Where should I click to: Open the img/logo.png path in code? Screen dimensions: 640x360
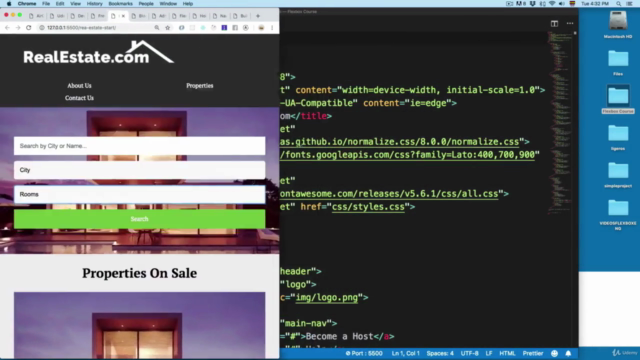coord(327,298)
